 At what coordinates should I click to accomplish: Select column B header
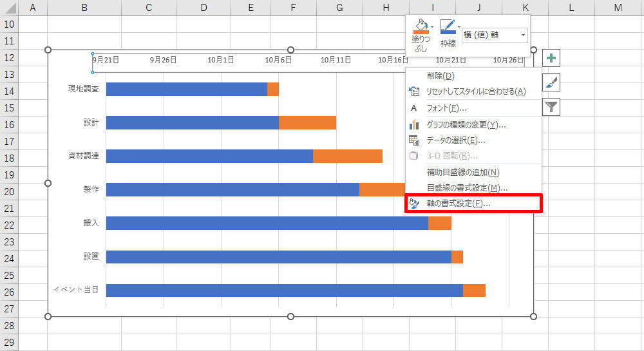[84, 8]
